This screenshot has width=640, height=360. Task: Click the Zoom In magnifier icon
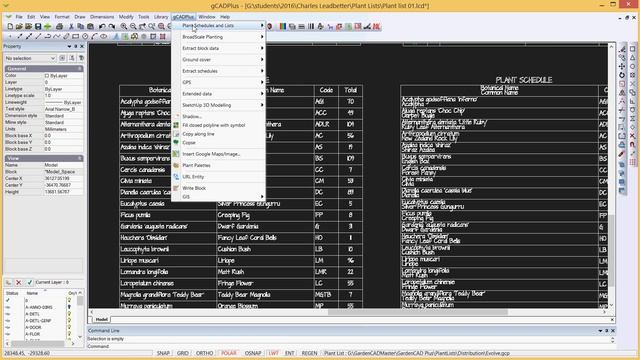click(x=124, y=27)
